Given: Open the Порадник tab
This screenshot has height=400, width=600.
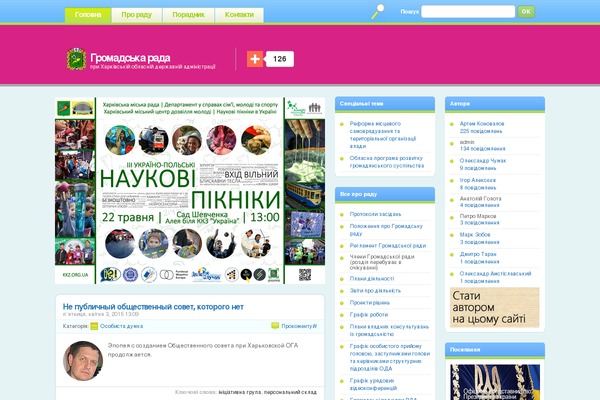Looking at the screenshot, I should tap(188, 15).
